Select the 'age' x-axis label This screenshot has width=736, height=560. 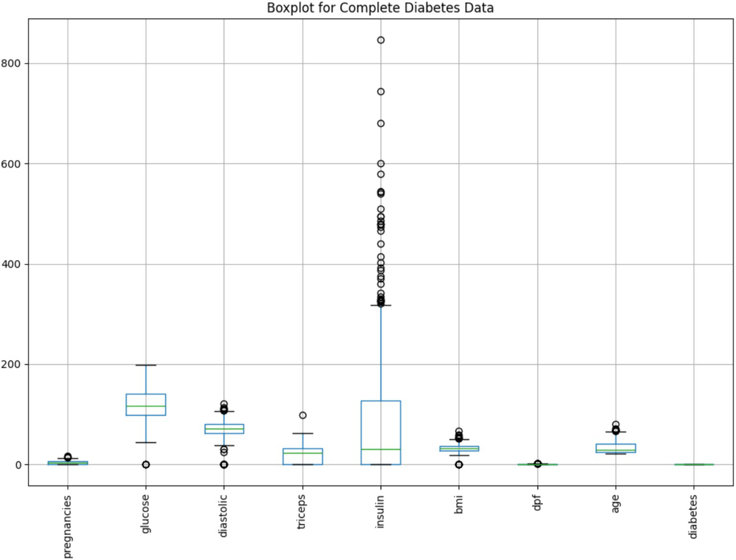(x=615, y=504)
